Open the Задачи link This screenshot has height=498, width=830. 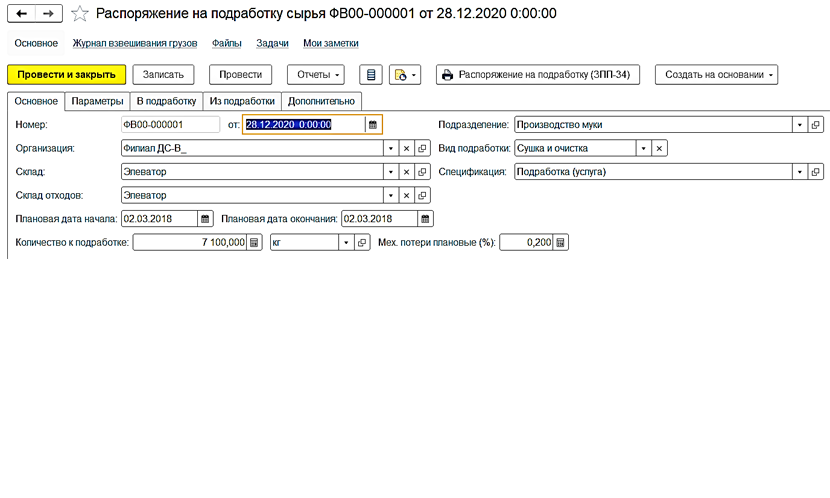(272, 43)
